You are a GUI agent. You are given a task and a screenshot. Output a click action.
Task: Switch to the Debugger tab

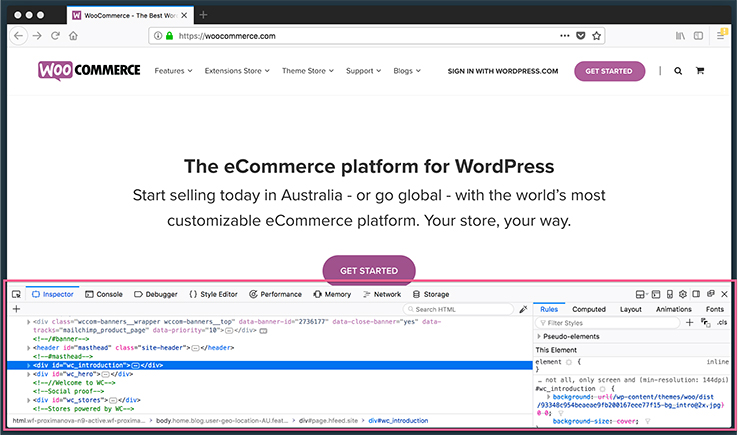point(156,294)
